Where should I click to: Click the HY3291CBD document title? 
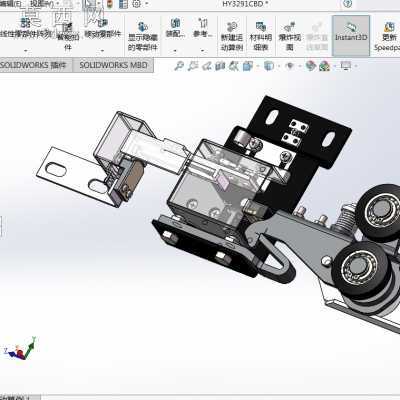[245, 4]
